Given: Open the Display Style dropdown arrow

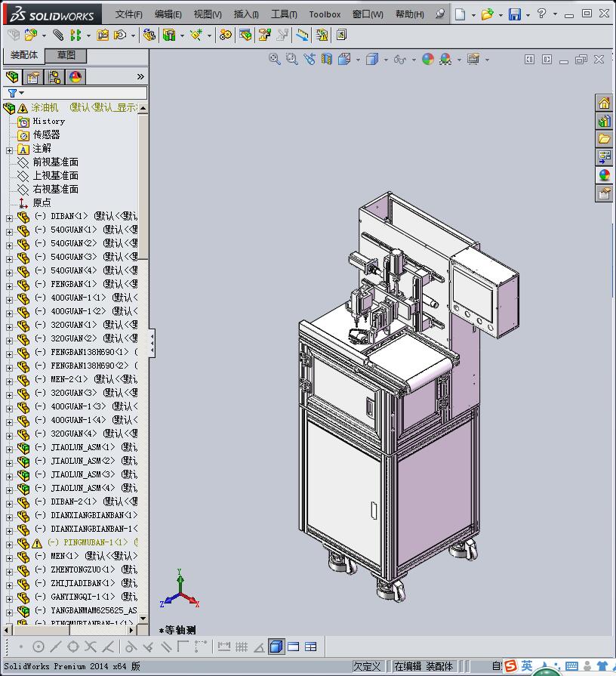Looking at the screenshot, I should pos(386,60).
